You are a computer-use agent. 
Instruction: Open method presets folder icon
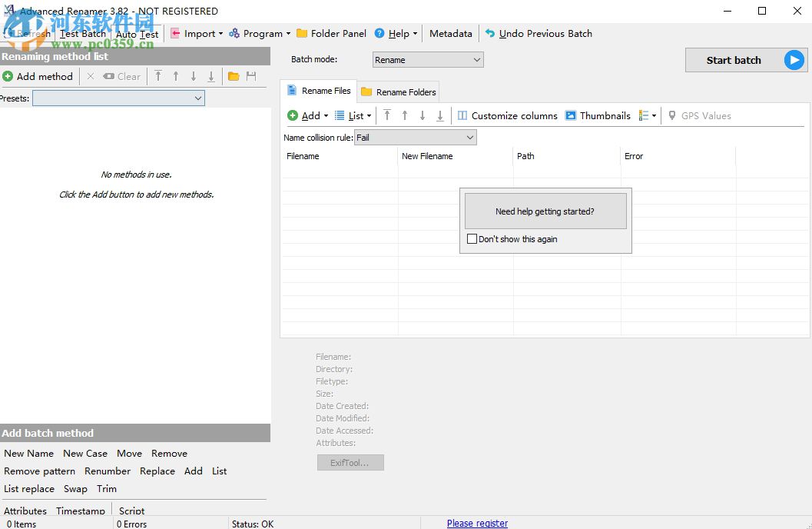click(234, 76)
